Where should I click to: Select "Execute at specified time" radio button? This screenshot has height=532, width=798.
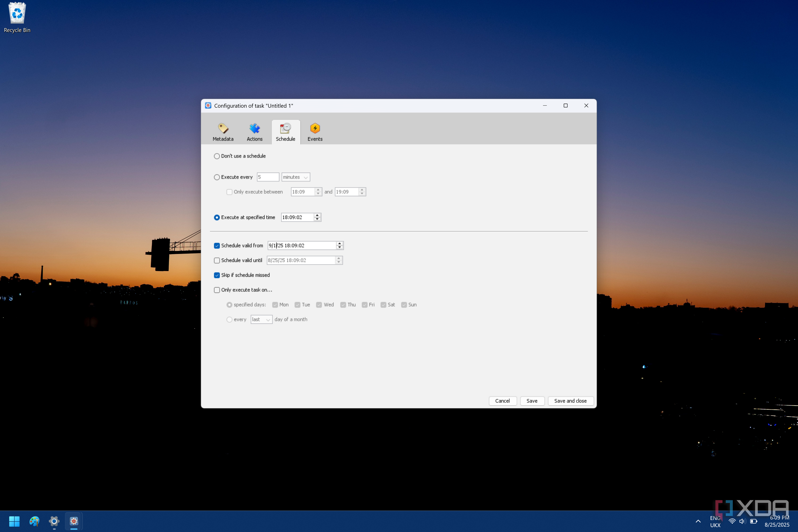217,217
